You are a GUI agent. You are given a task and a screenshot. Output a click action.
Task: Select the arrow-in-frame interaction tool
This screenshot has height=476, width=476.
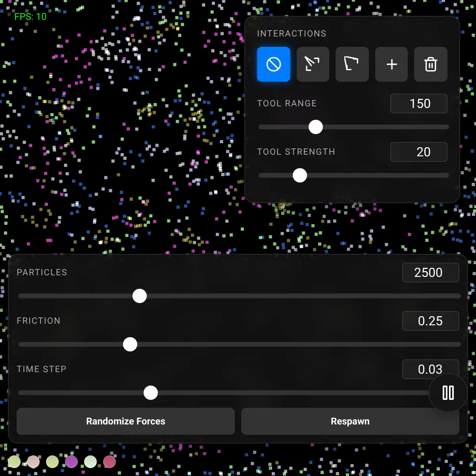[313, 64]
